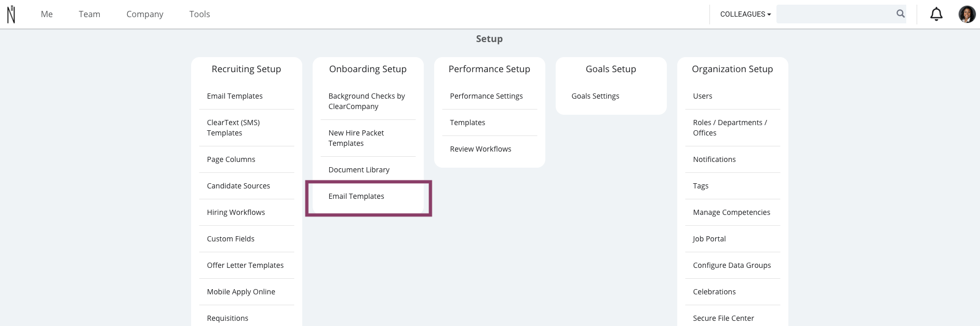Click the company logo icon
The width and height of the screenshot is (980, 326).
point(11,14)
